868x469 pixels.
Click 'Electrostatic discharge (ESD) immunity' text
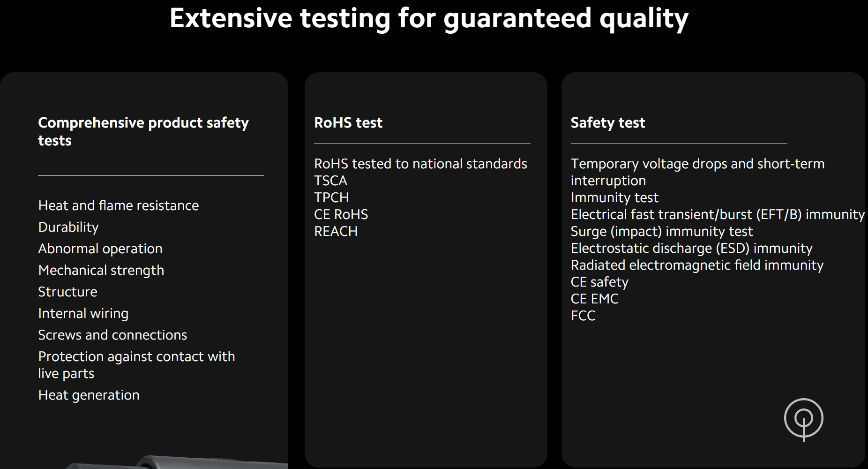(691, 248)
